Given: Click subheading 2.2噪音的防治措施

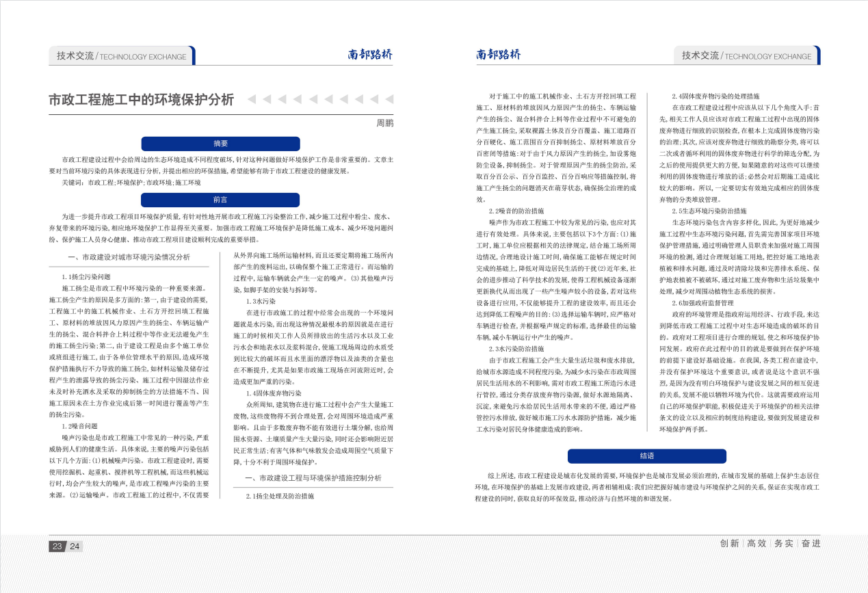Looking at the screenshot, I should click(516, 211).
